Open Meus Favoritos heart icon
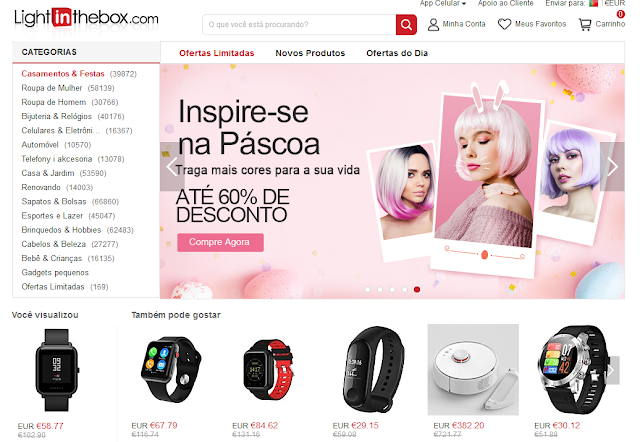 [504, 24]
